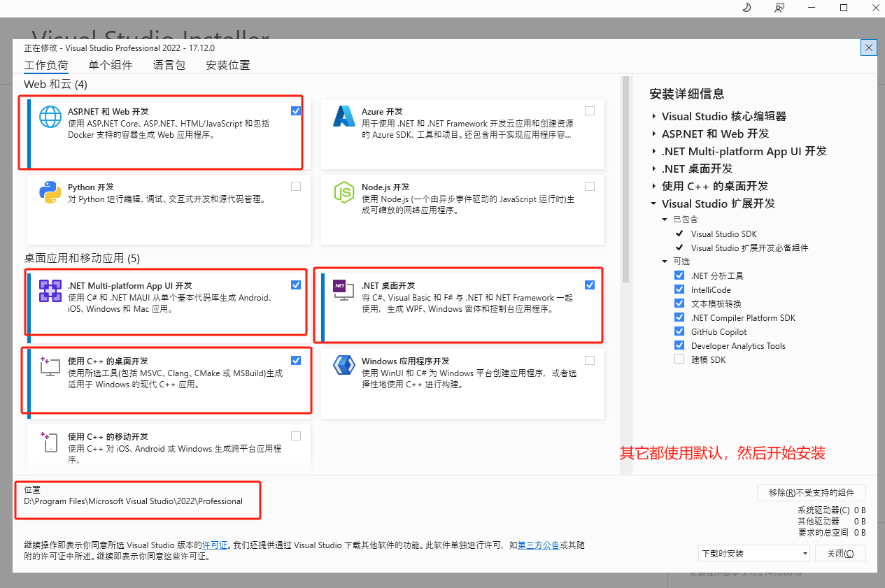Expand Visual Studio 核心编辑器 details
885x588 pixels.
click(x=654, y=117)
